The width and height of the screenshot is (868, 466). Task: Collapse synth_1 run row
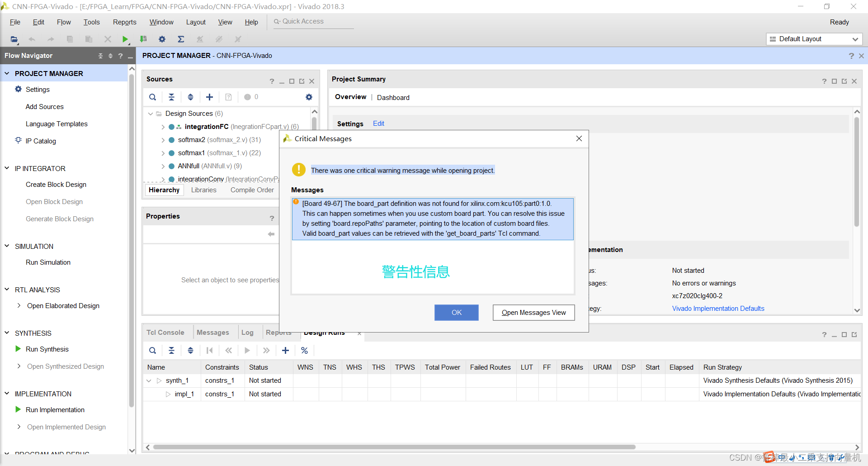click(x=149, y=380)
